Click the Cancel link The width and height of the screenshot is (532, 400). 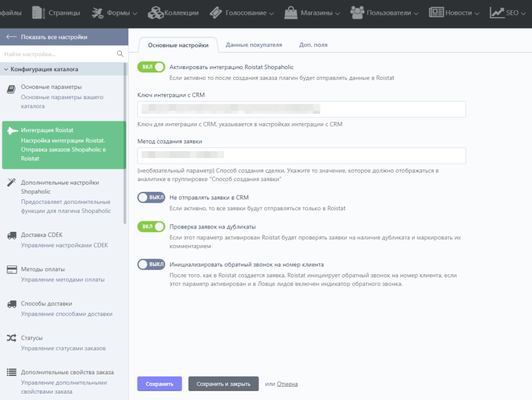(287, 383)
